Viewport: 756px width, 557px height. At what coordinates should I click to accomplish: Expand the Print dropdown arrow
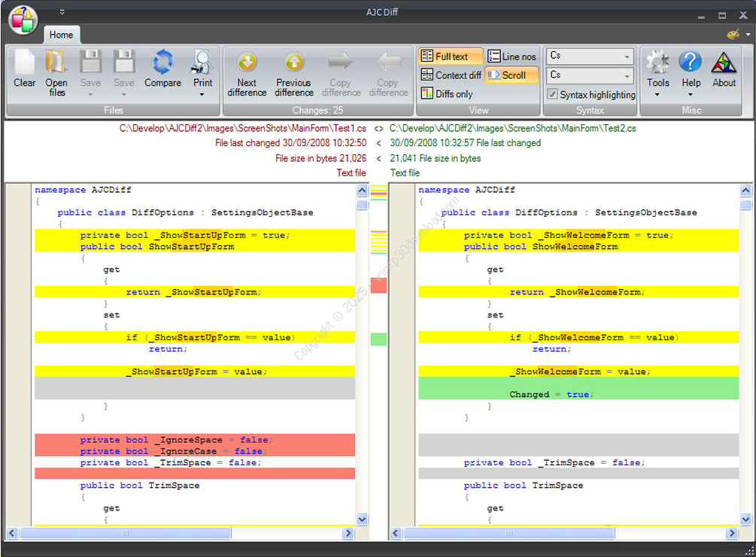202,95
